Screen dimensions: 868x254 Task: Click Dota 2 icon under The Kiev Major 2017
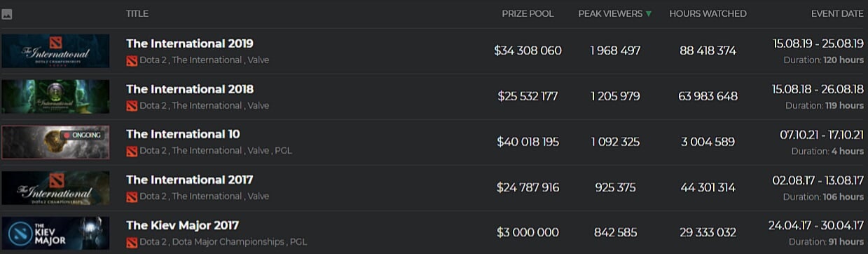click(x=131, y=242)
